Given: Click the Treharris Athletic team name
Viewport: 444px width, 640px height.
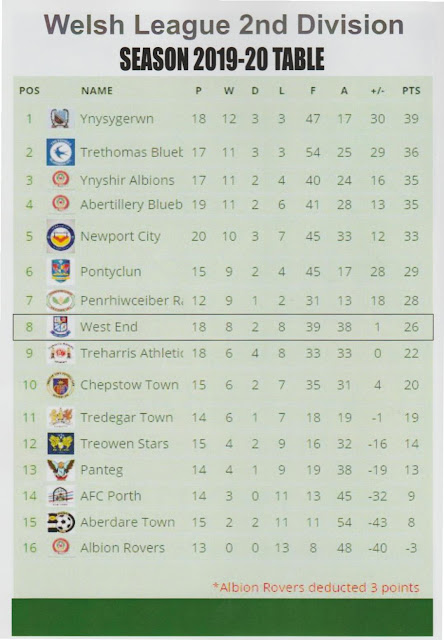Looking at the screenshot, I should pos(131,353).
